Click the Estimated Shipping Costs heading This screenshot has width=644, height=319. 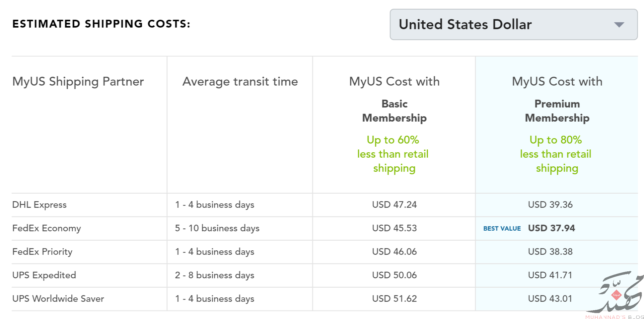coord(101,24)
